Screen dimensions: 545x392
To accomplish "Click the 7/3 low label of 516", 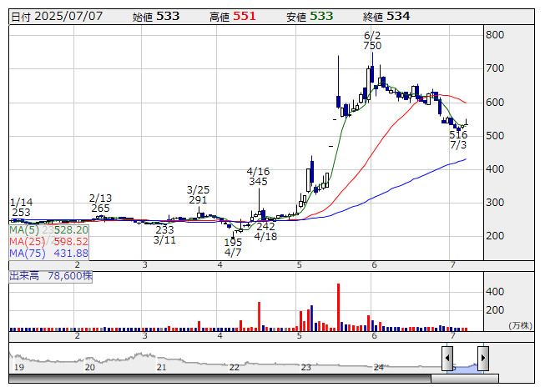I will 458,140.
